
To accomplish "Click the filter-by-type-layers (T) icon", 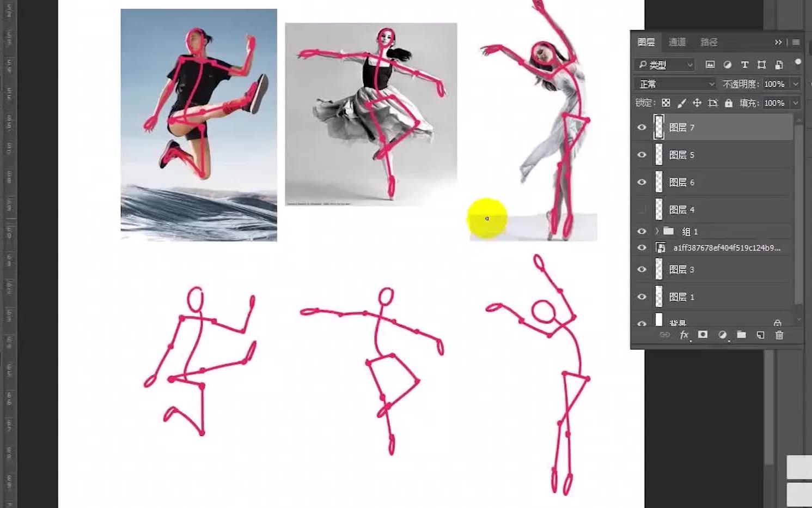I will [744, 64].
